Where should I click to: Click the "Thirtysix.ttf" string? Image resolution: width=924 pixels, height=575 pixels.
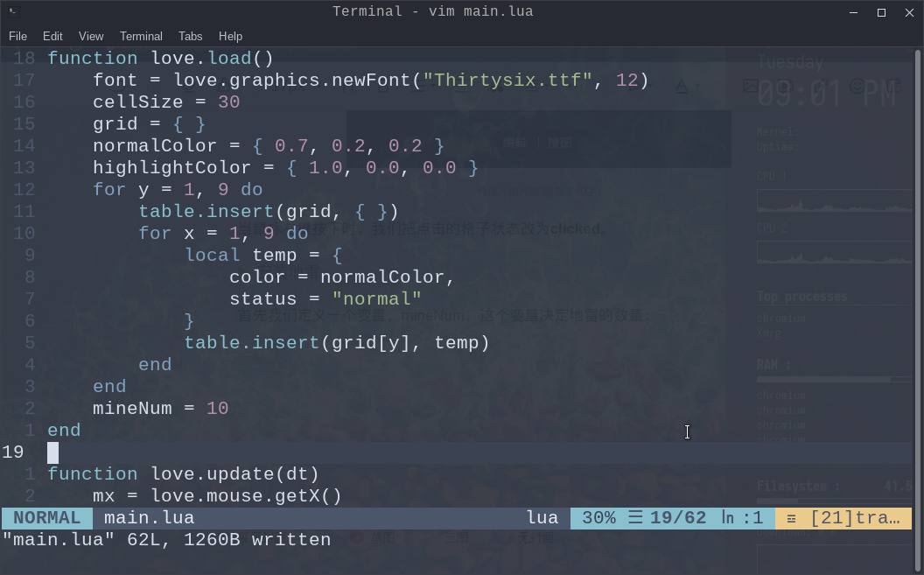point(507,81)
